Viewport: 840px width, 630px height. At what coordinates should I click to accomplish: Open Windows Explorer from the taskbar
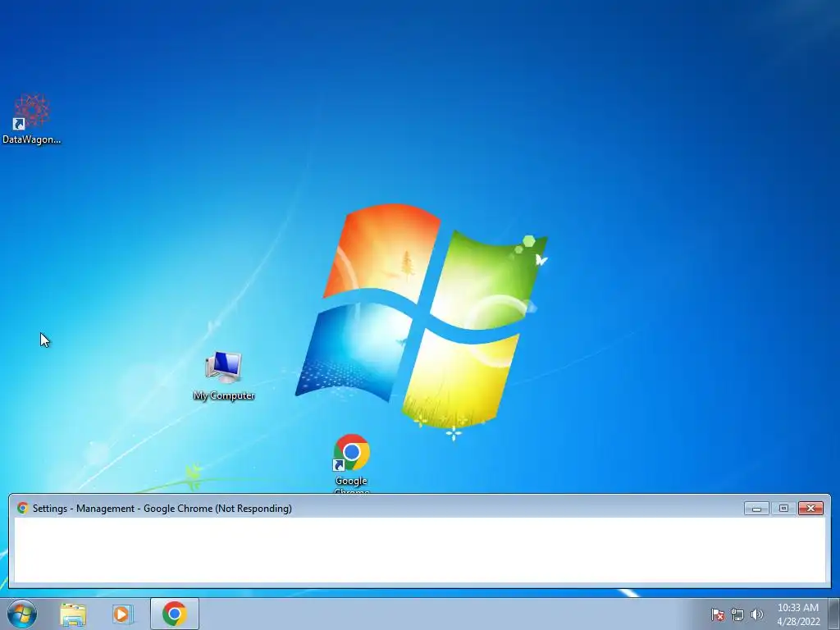click(73, 614)
